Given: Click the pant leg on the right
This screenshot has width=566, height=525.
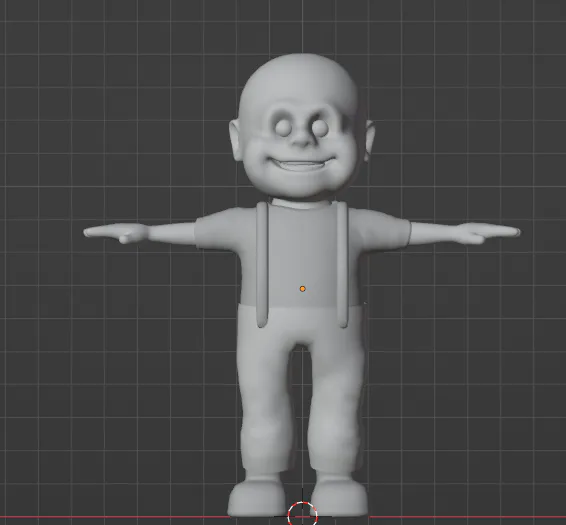Looking at the screenshot, I should click(335, 404).
